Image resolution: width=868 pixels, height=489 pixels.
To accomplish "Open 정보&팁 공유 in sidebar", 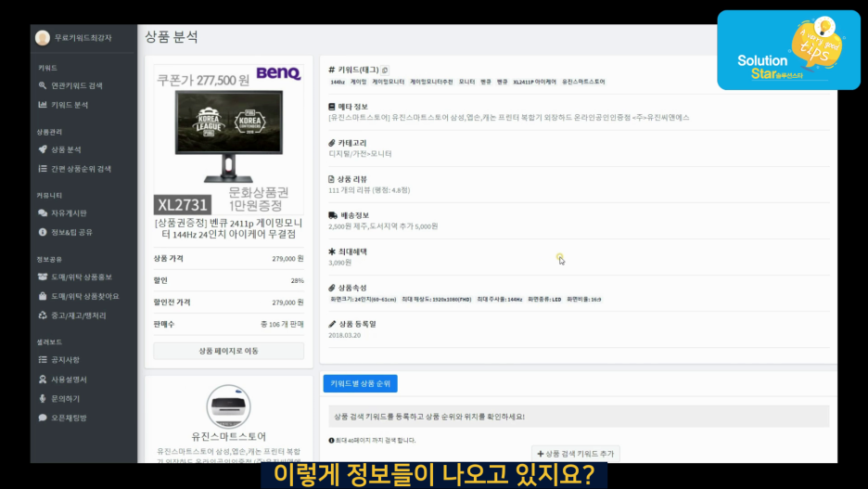I will (x=71, y=233).
